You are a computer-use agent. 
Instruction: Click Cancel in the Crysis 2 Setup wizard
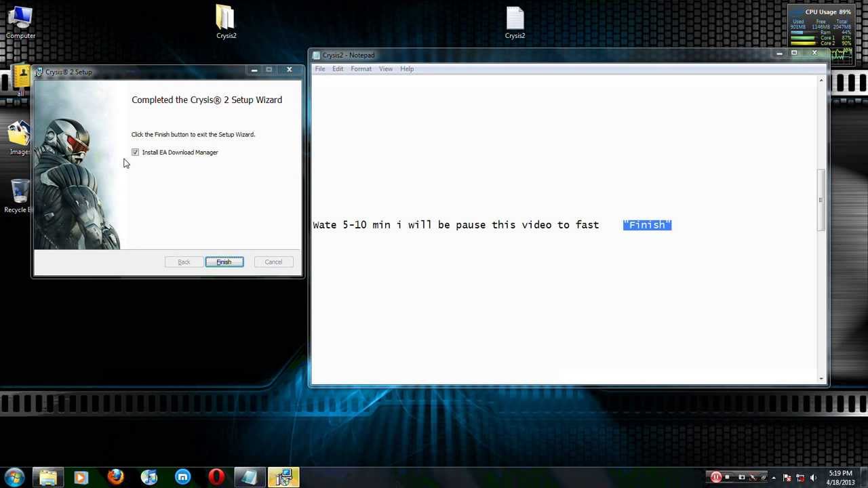[x=273, y=262]
